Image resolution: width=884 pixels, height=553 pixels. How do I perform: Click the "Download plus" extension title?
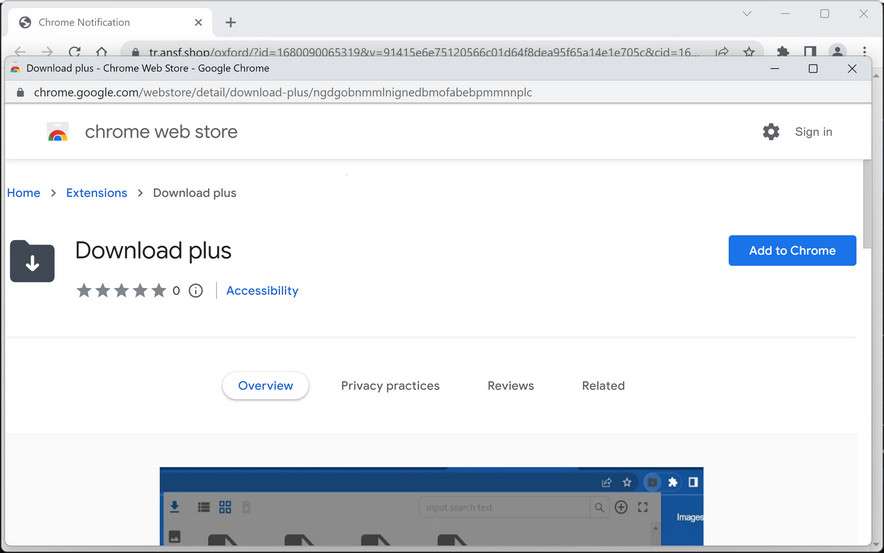coord(153,250)
